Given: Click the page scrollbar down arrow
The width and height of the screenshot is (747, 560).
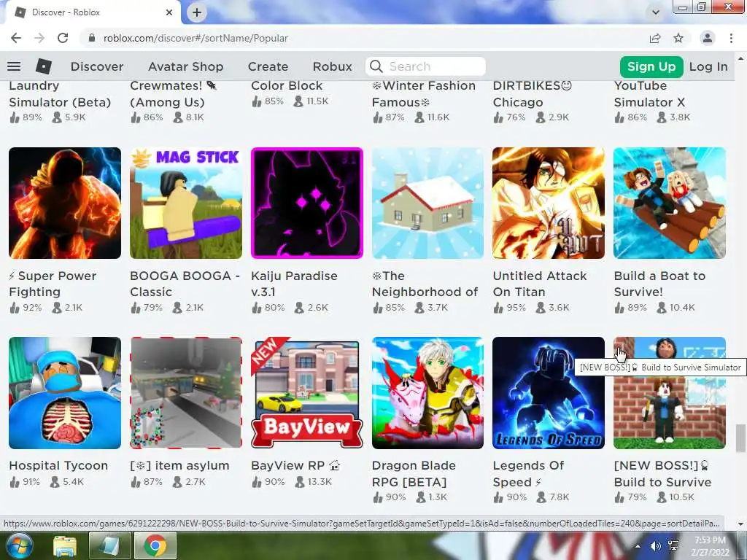Looking at the screenshot, I should pyautogui.click(x=740, y=524).
